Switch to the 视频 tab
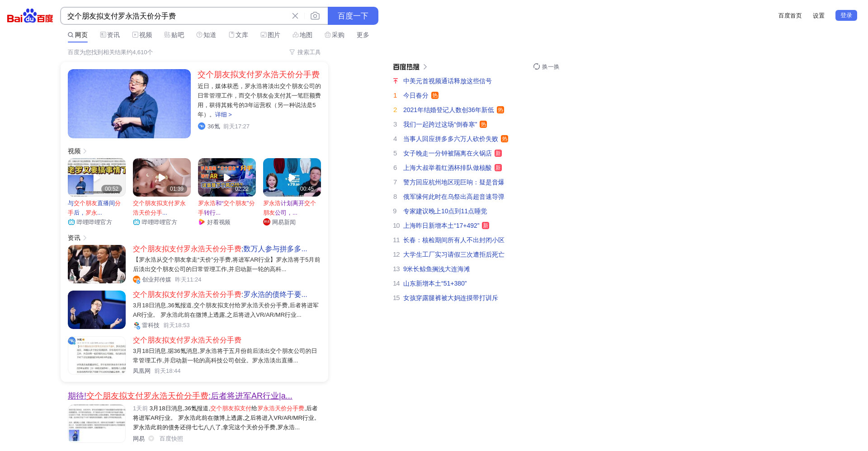Viewport: 868px width, 451px height. point(142,35)
